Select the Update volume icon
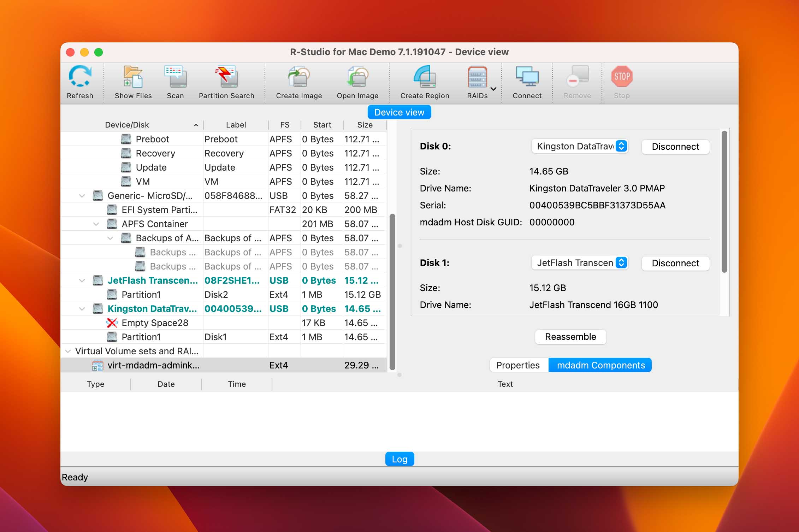 [126, 167]
